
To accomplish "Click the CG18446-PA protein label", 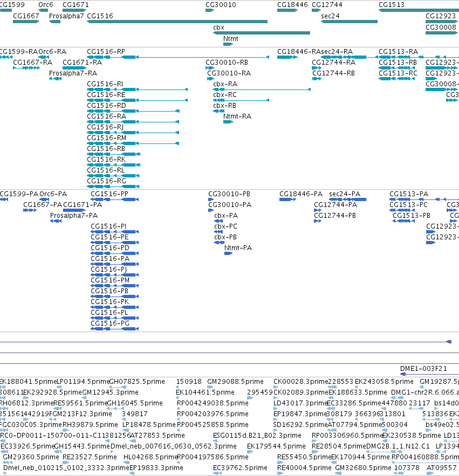I will pos(301,194).
